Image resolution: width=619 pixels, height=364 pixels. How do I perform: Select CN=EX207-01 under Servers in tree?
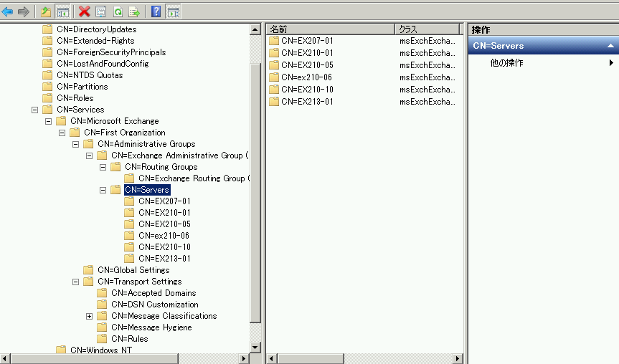coord(165,201)
